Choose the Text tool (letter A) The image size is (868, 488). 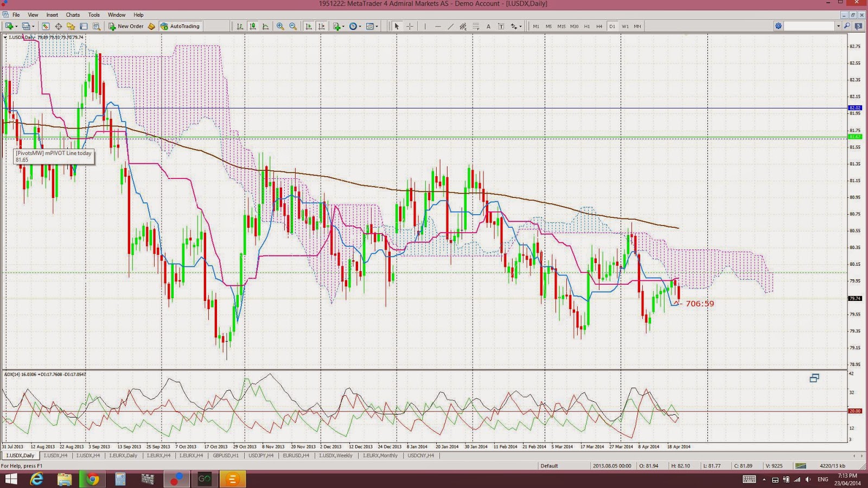[x=488, y=26]
